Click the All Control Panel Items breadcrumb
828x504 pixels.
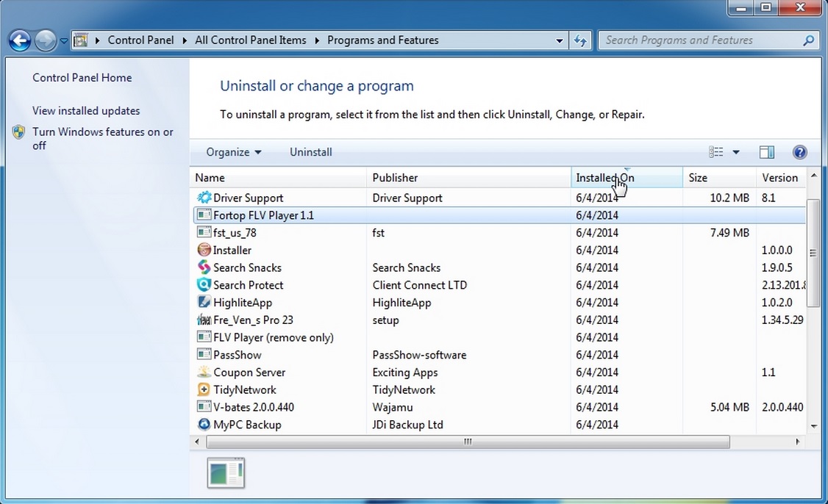click(x=250, y=40)
